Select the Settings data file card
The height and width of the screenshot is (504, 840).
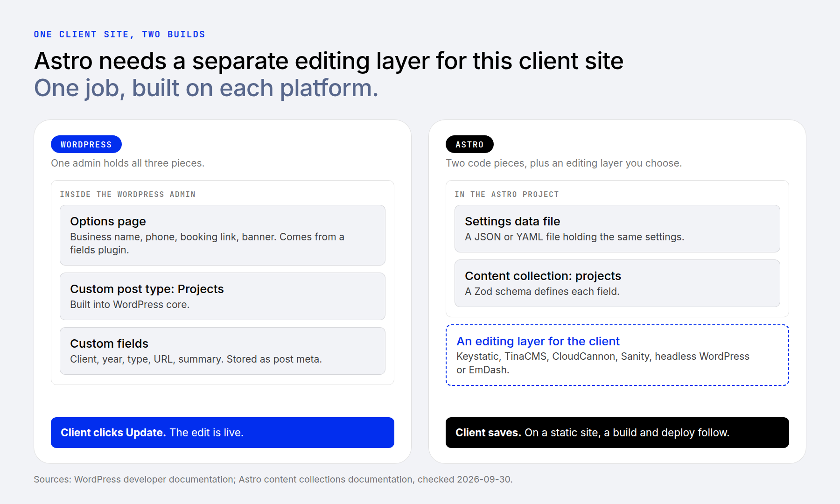tap(617, 229)
